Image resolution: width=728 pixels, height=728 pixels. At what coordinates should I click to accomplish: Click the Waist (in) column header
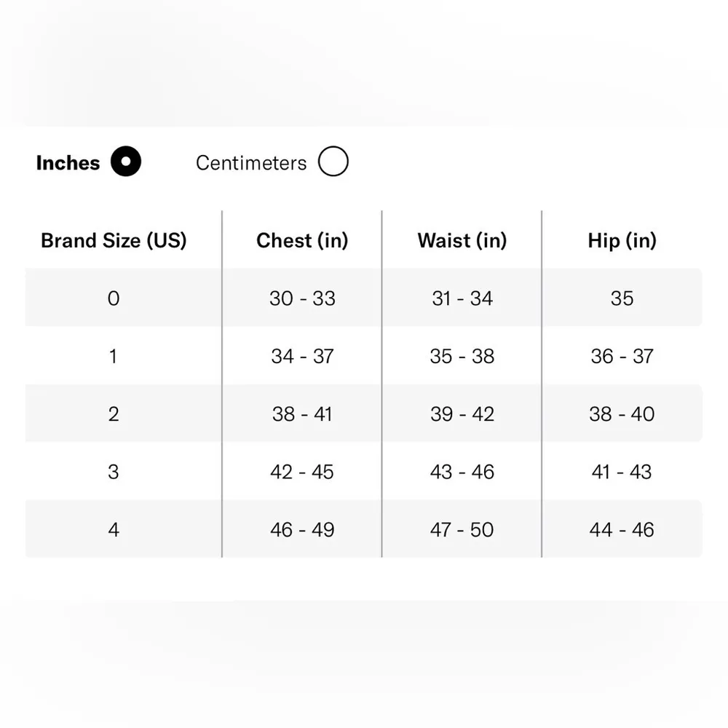pyautogui.click(x=462, y=240)
